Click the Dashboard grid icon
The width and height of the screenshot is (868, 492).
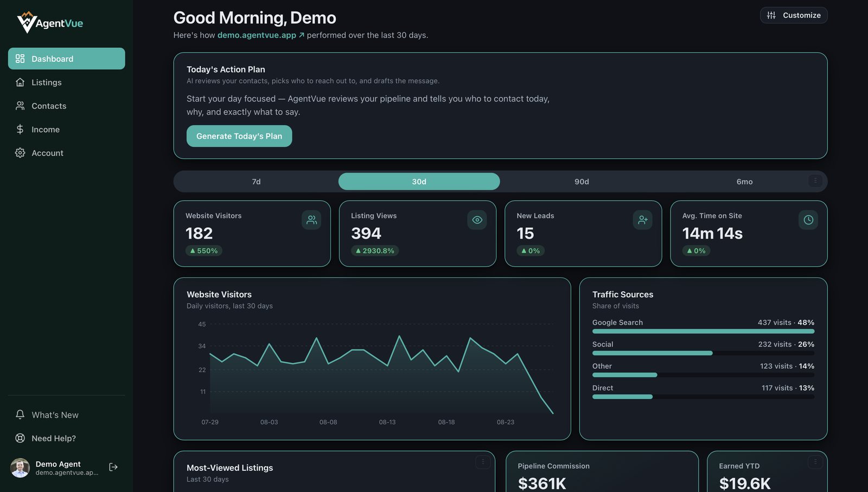point(20,59)
